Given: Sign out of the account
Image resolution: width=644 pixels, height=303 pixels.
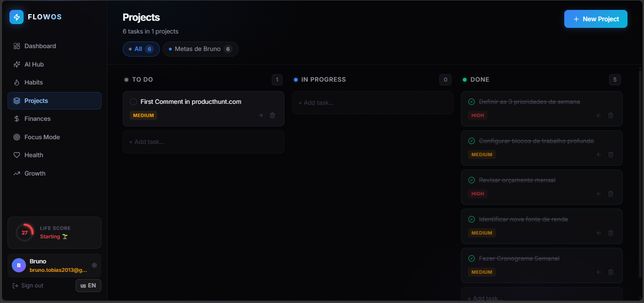Looking at the screenshot, I should pos(28,286).
